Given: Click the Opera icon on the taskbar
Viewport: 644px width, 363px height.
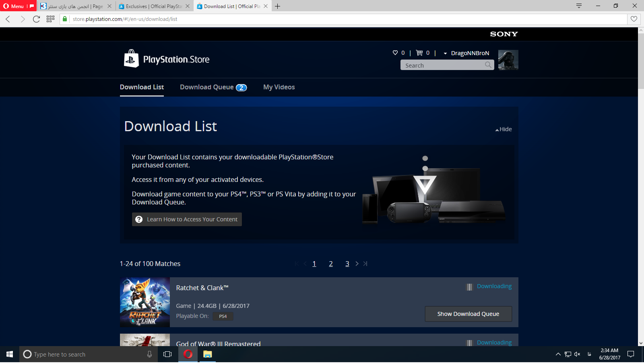Looking at the screenshot, I should point(188,354).
